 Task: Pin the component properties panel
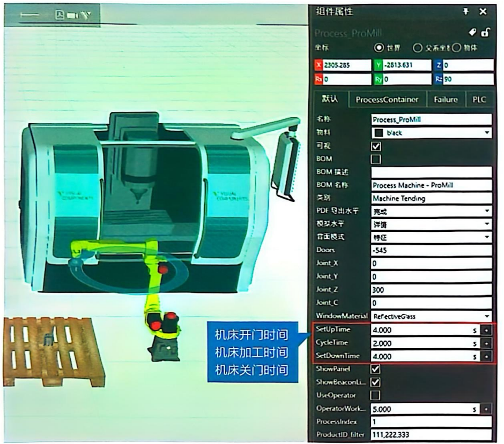(x=466, y=12)
